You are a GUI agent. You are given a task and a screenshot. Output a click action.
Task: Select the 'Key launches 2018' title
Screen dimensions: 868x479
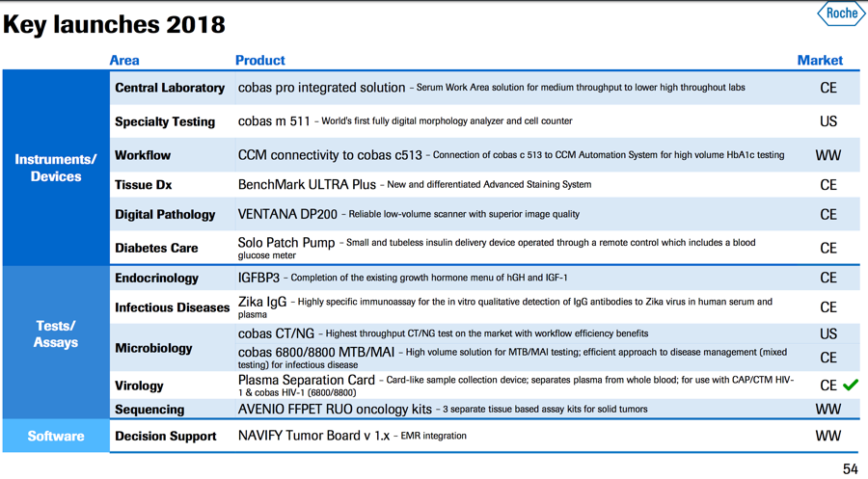point(114,24)
